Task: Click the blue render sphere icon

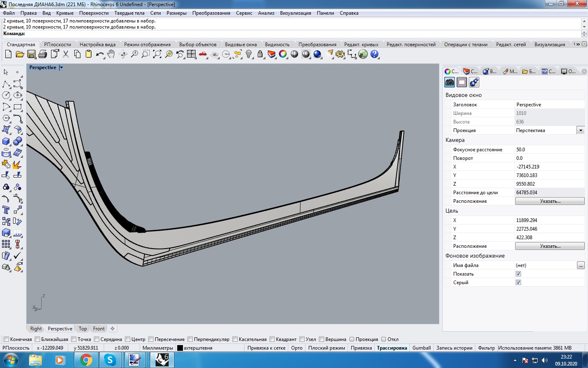Action: [x=317, y=54]
